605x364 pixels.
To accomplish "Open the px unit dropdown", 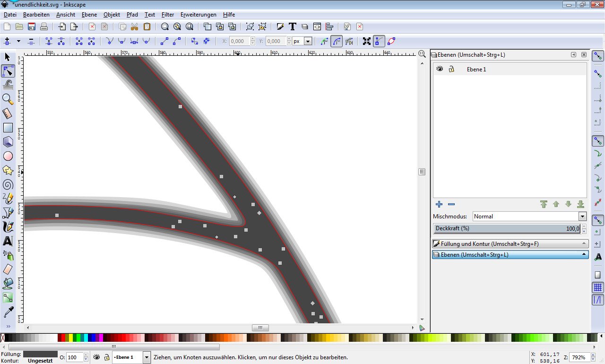I will click(x=308, y=42).
